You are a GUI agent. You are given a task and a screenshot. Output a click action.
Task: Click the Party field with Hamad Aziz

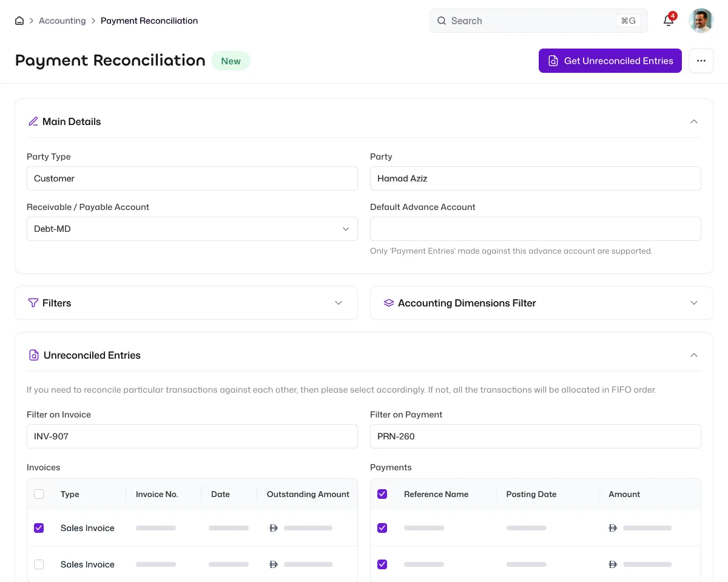pos(536,178)
